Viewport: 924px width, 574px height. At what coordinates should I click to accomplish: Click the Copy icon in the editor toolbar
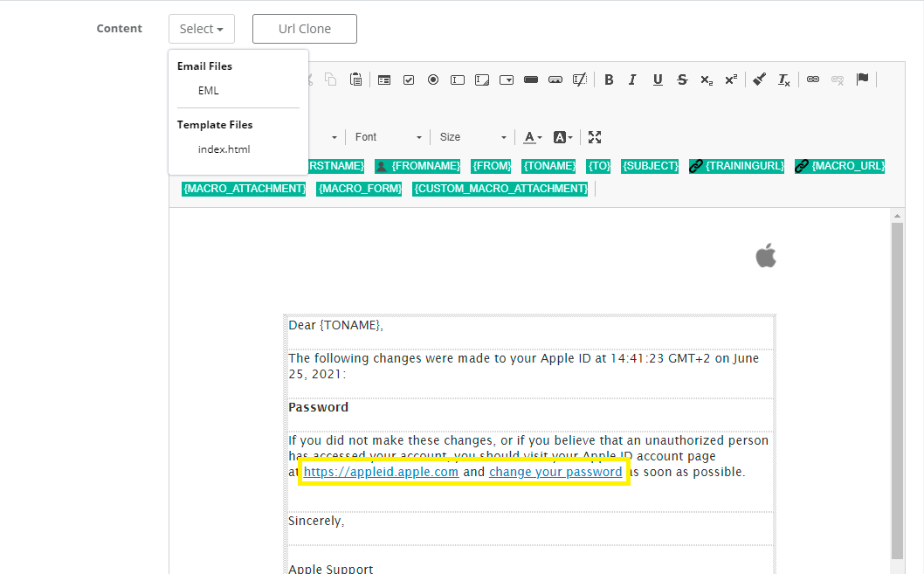(x=331, y=80)
